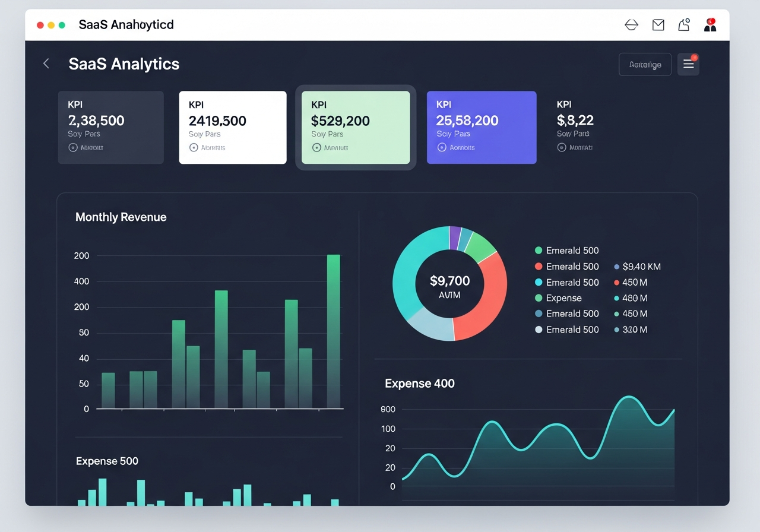Screen dimensions: 760x532
Task: Click the circle icon in the $,8,22 card
Action: coord(562,147)
